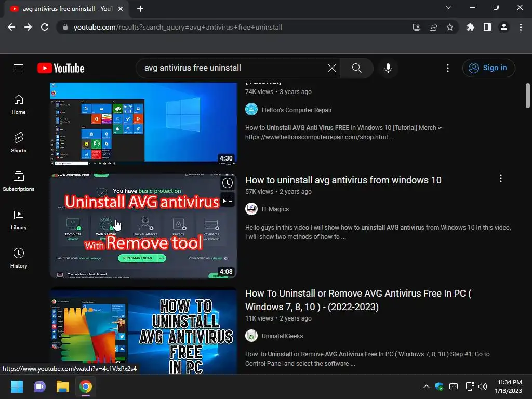Image resolution: width=532 pixels, height=399 pixels.
Task: Click the site lock icon
Action: coord(65,27)
